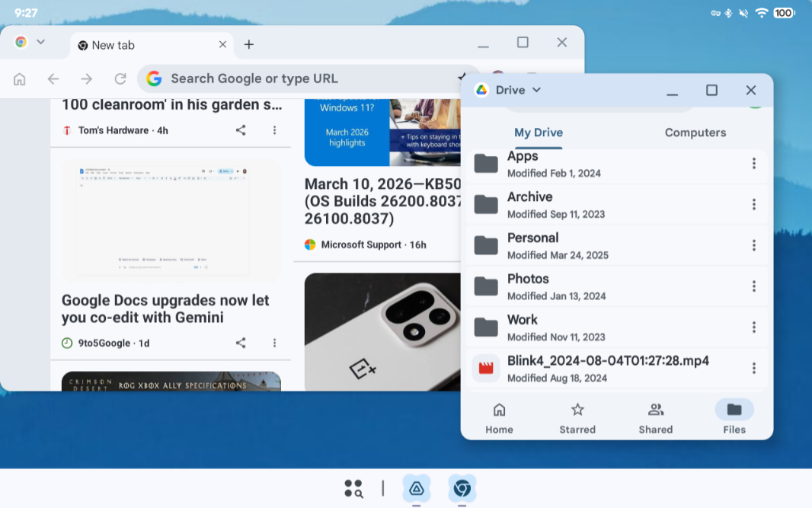Open the OnePlus phone article thumbnail
Screen dimensions: 812x508
[x=382, y=331]
